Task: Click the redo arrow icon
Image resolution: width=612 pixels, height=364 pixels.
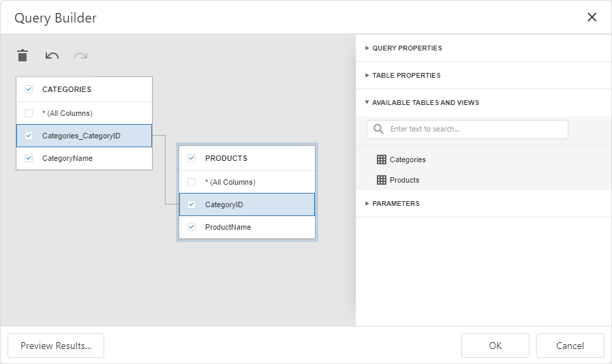Action: 80,56
